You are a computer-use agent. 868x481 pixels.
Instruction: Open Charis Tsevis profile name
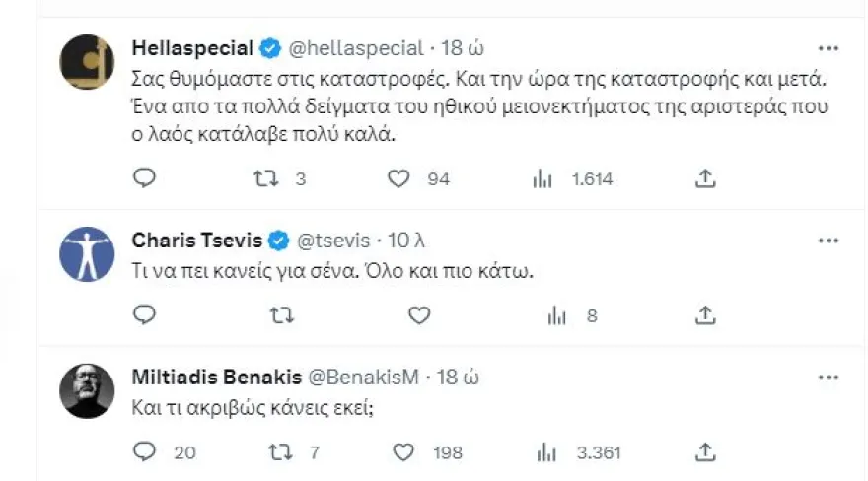(x=197, y=240)
